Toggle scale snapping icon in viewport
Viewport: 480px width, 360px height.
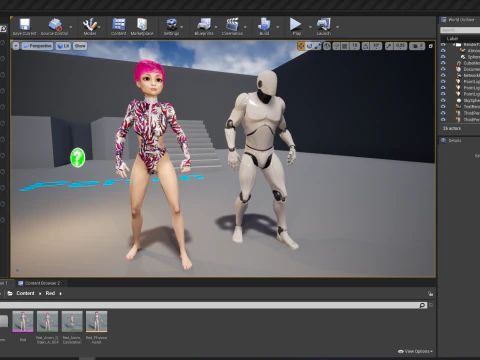(389, 46)
